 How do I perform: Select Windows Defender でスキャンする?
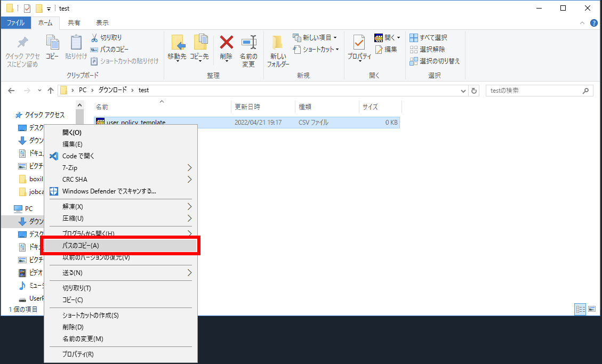(x=121, y=191)
